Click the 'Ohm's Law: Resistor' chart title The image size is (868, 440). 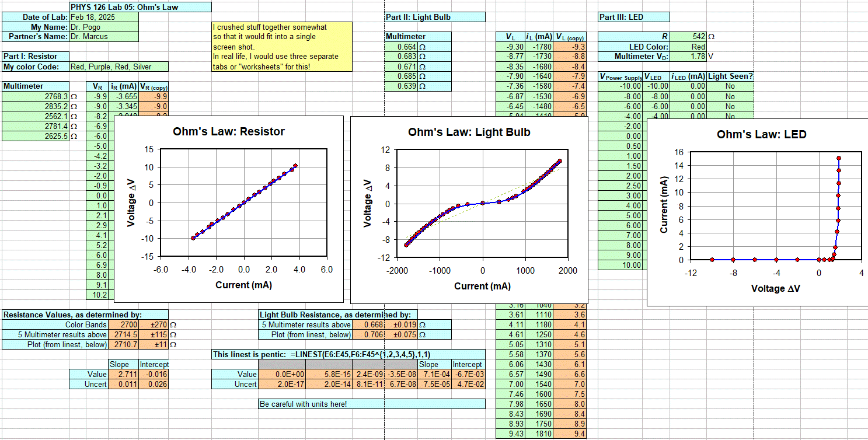pyautogui.click(x=229, y=132)
